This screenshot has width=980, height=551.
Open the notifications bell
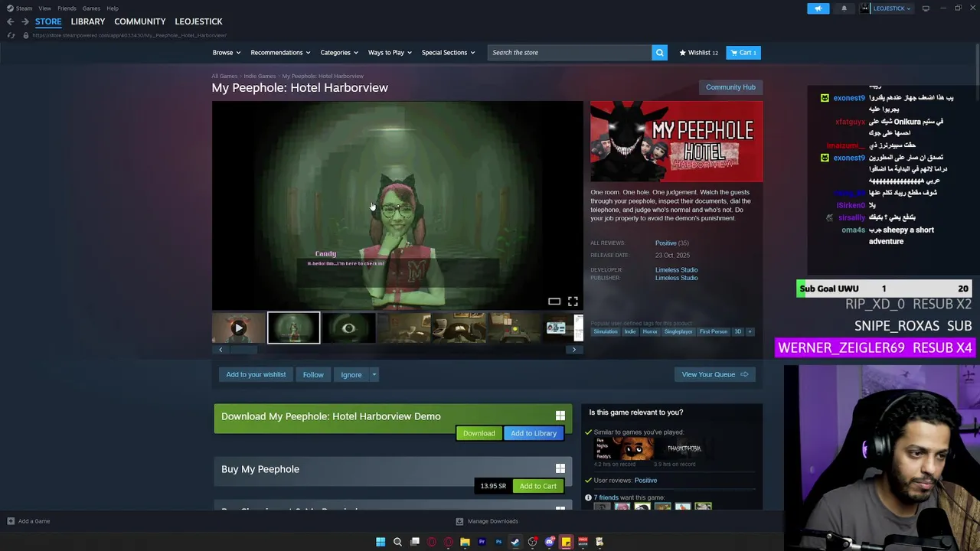point(844,8)
